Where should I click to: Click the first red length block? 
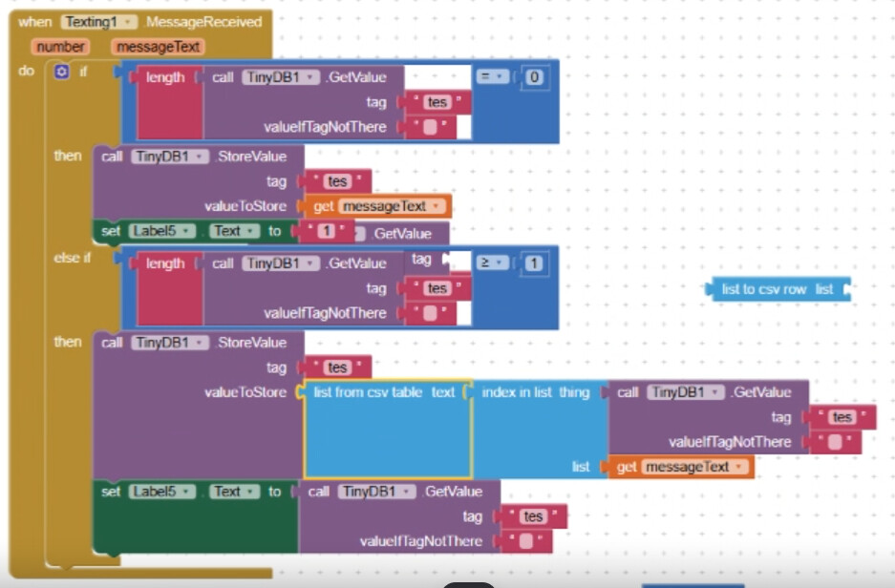[165, 77]
